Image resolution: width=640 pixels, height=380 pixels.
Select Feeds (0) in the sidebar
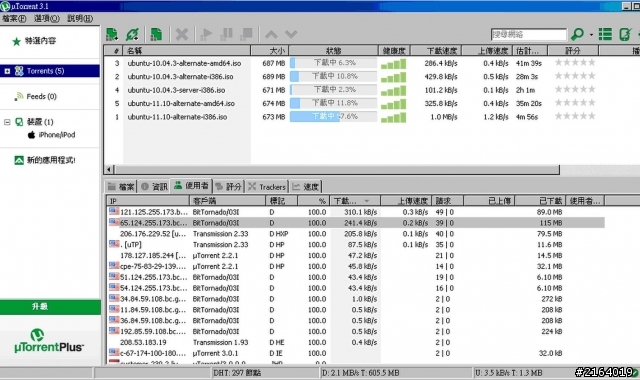(41, 96)
